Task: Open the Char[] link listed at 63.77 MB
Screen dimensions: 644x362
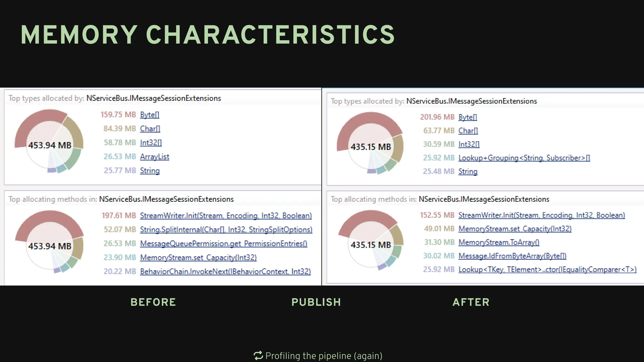Action: [468, 131]
